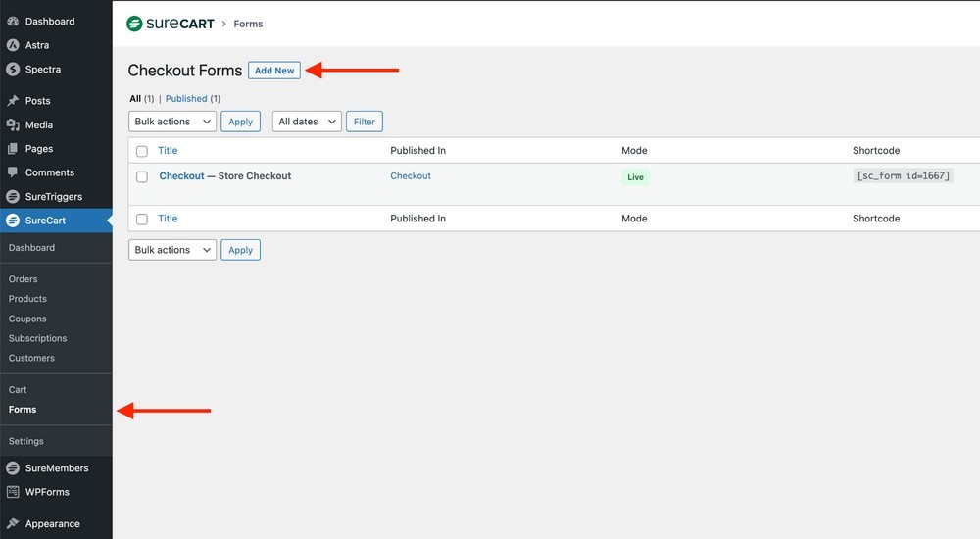Click the Live mode badge

coord(636,177)
